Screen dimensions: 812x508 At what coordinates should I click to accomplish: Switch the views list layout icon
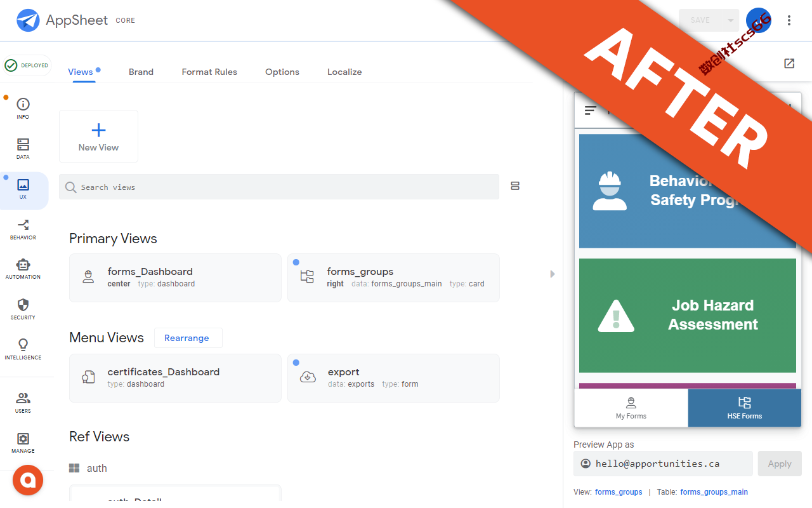(x=515, y=186)
